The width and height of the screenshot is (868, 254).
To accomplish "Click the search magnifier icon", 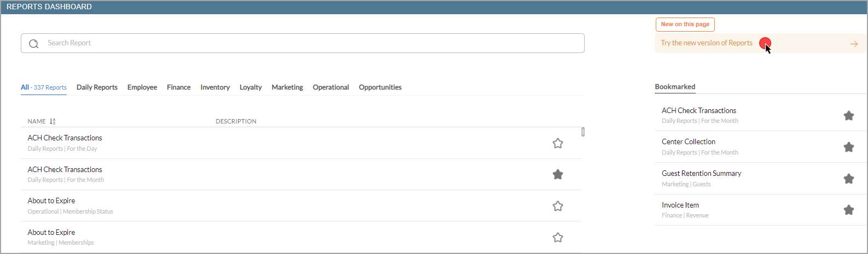I will [34, 44].
